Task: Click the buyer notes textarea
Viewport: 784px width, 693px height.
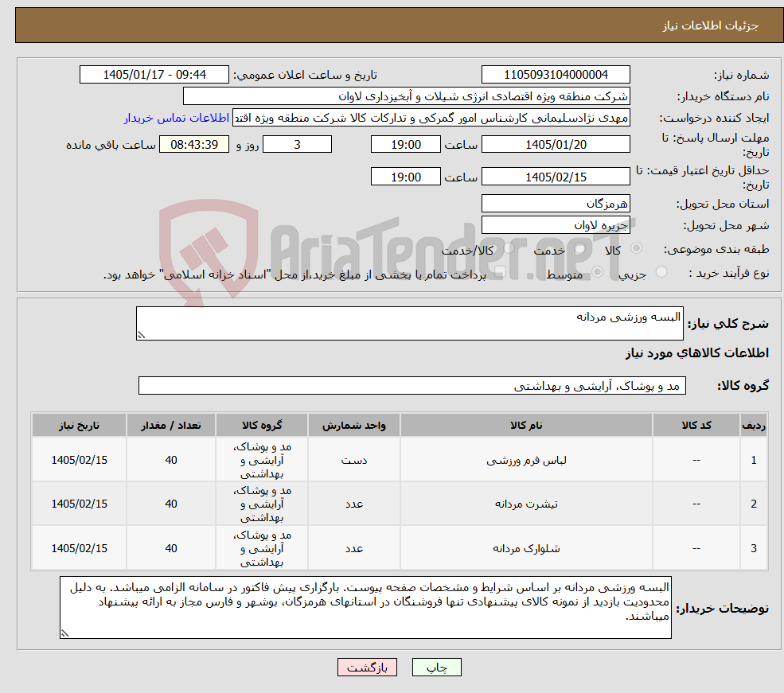Action: coord(365,608)
